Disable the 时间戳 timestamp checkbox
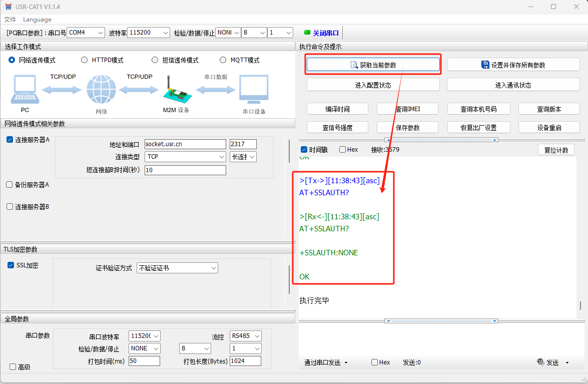 click(x=304, y=150)
